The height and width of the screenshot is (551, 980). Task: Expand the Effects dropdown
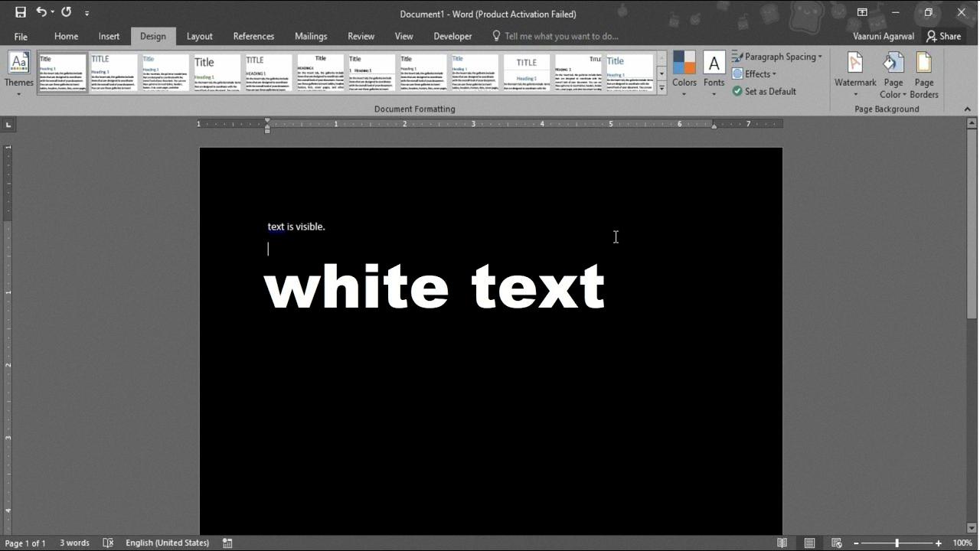click(x=755, y=74)
